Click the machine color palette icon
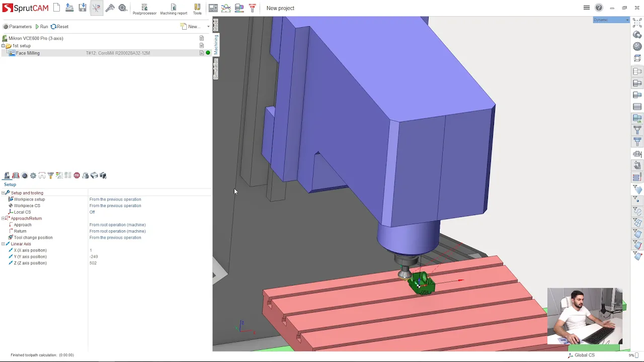This screenshot has height=362, width=644. click(239, 8)
